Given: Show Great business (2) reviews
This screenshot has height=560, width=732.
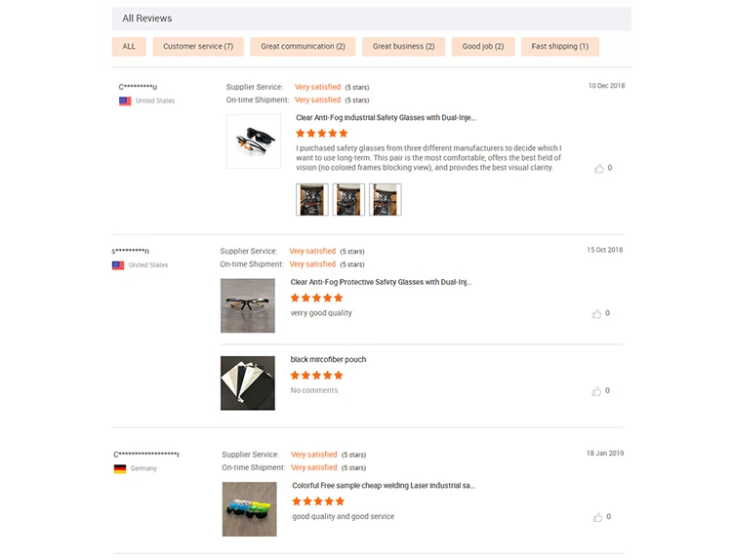Looking at the screenshot, I should tap(403, 47).
